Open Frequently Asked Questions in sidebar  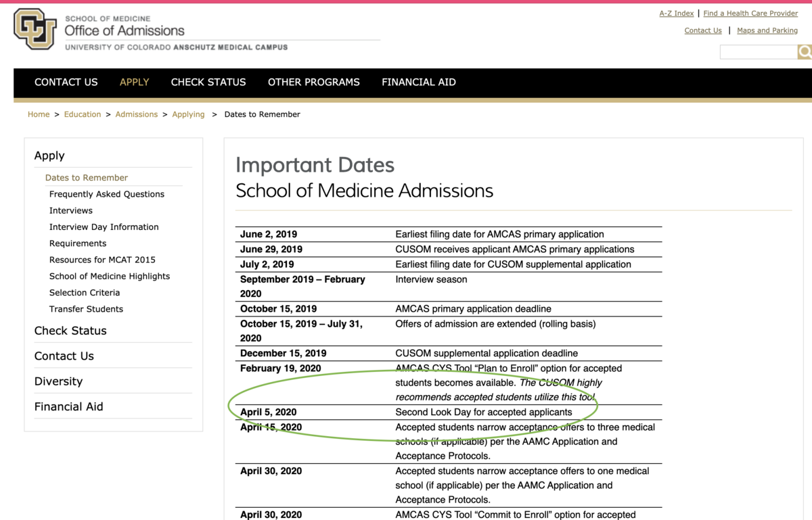click(x=107, y=194)
